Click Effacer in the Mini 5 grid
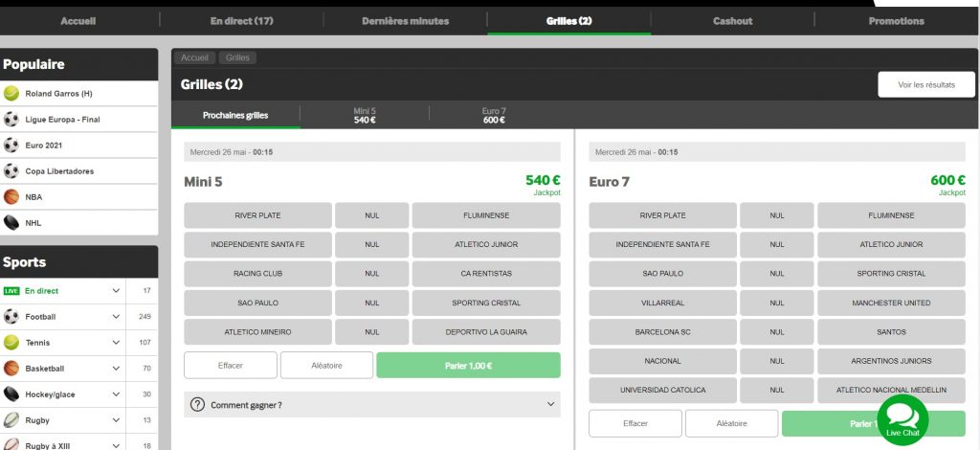980x450 pixels. click(x=230, y=365)
